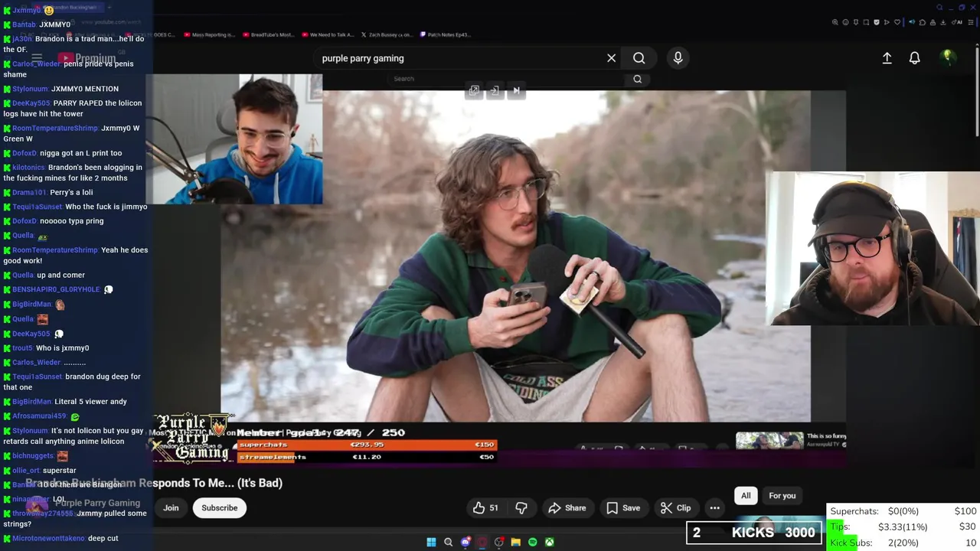This screenshot has width=980, height=551.
Task: Click the exit/pop-out overlay icon above video
Action: pos(495,90)
